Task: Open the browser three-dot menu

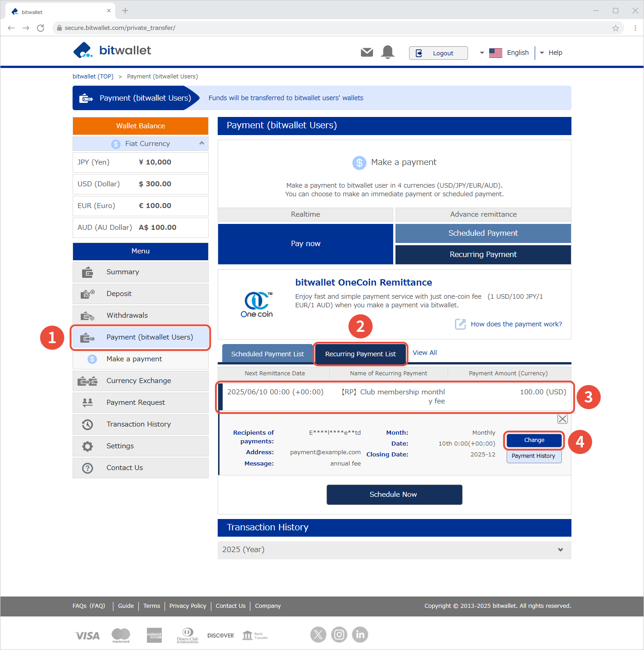Action: tap(635, 28)
